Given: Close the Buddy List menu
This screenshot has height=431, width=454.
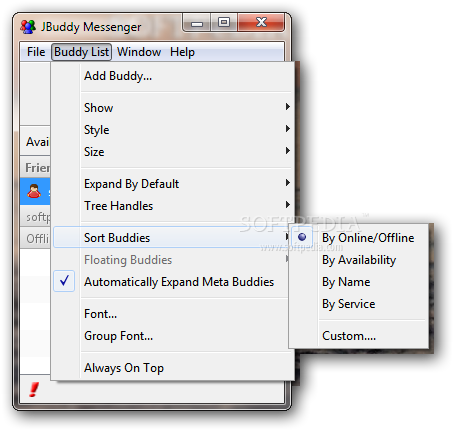Looking at the screenshot, I should click(81, 52).
